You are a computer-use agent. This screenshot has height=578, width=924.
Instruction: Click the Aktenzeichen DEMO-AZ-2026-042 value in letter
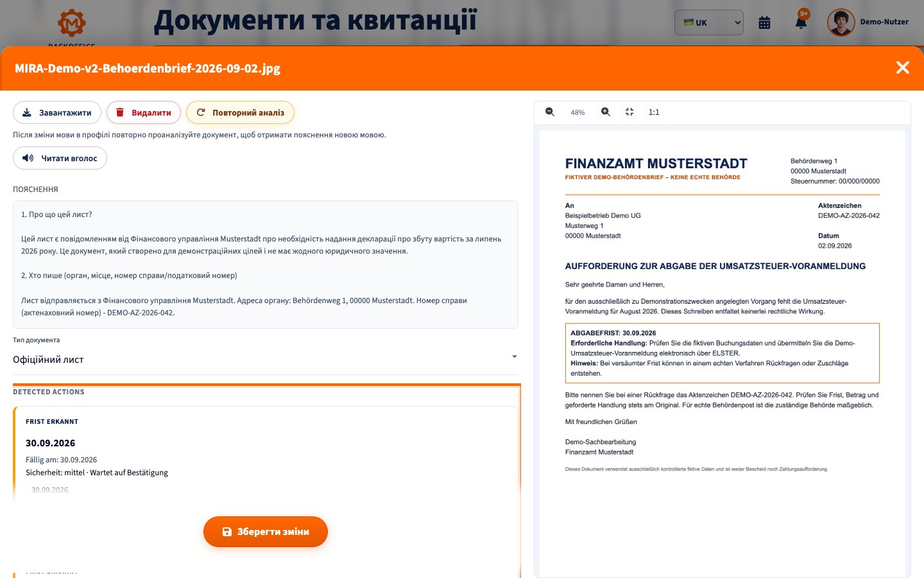pyautogui.click(x=849, y=216)
